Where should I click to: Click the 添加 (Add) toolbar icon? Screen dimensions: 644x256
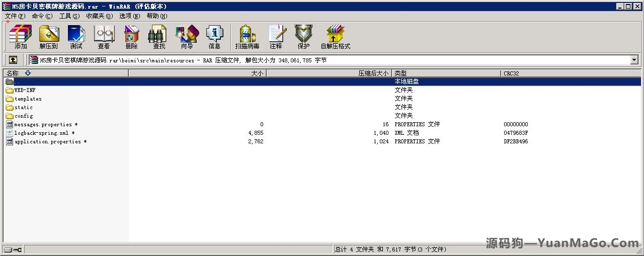click(x=21, y=37)
